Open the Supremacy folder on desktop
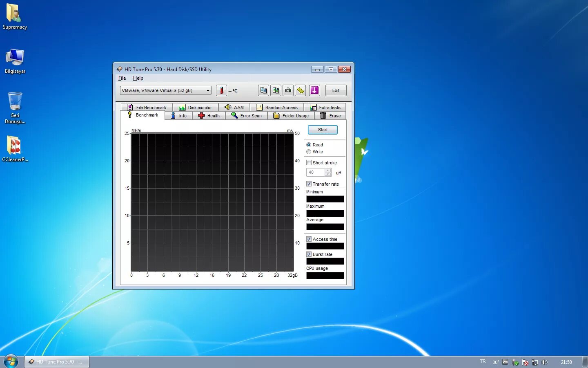 click(x=15, y=16)
